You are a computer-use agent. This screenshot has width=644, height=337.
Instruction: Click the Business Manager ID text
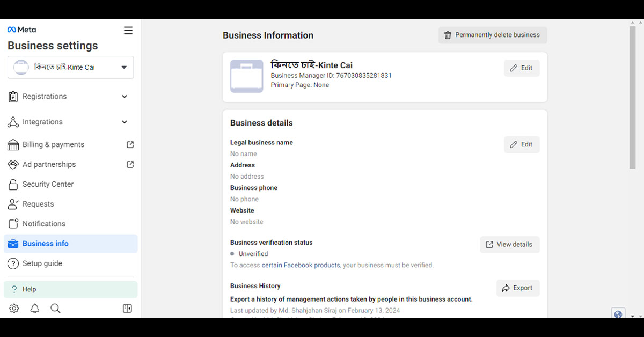point(331,76)
